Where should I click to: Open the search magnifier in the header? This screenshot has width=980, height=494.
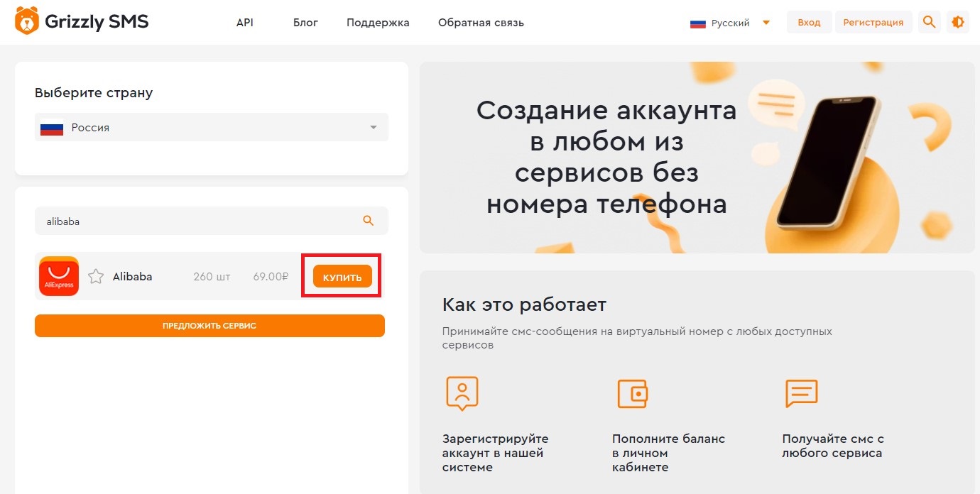[929, 22]
